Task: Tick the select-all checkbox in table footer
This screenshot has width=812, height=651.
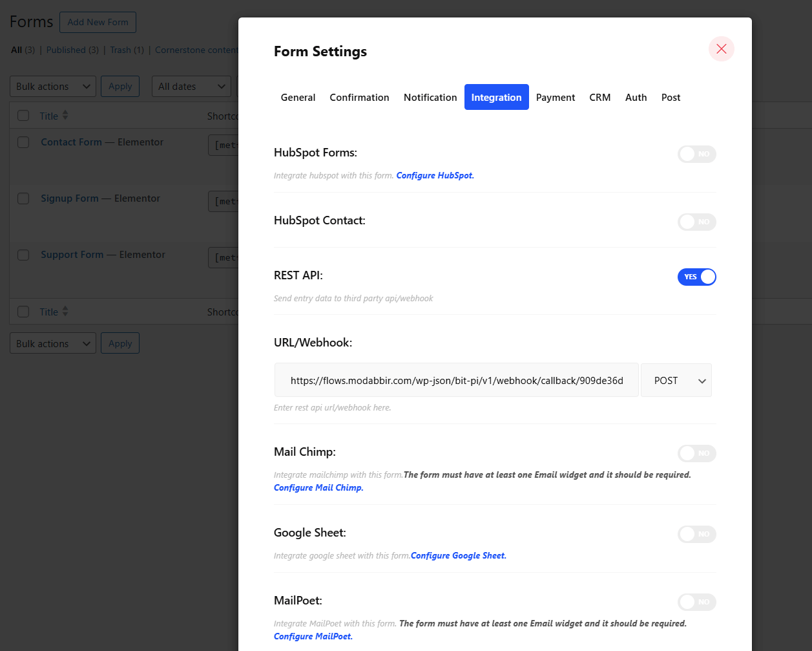Action: pos(23,312)
